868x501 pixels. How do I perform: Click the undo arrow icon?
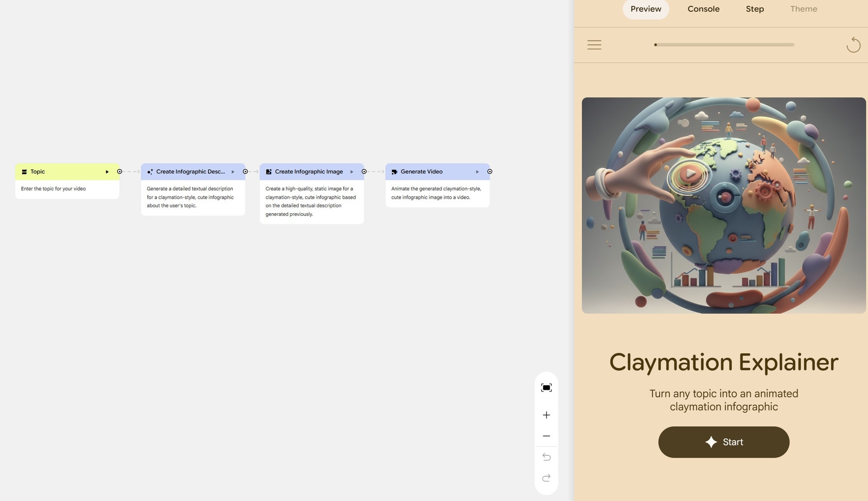(x=546, y=457)
